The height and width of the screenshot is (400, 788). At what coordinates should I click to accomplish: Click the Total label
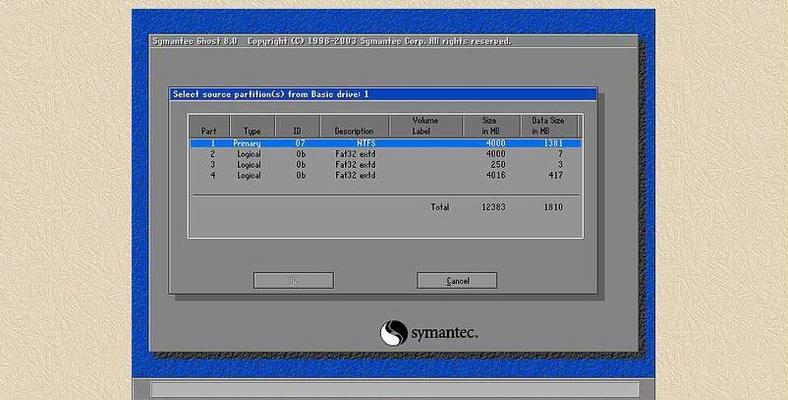(440, 207)
